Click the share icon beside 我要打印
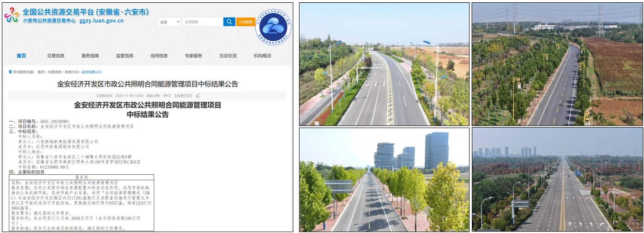644x233 pixels. coord(198,96)
